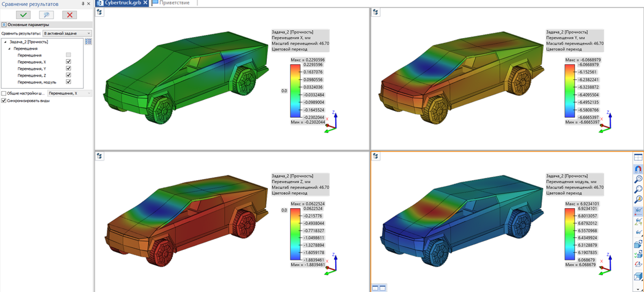Click the Перемещения модуль, мм legend label
The height and width of the screenshot is (292, 644).
coord(572,181)
